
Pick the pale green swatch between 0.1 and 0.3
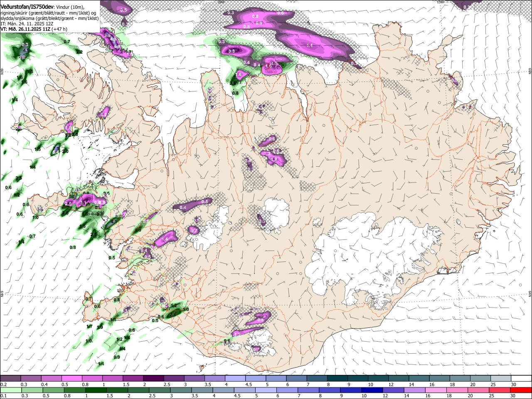point(10,390)
